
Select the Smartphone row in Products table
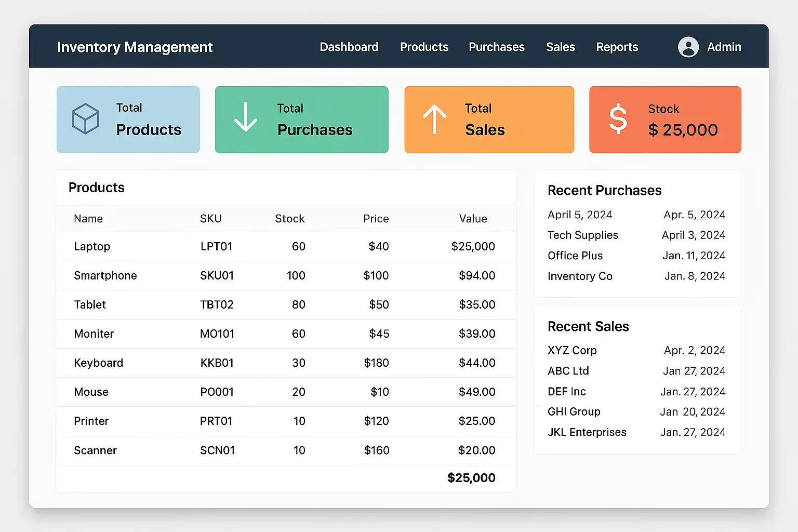coord(105,275)
